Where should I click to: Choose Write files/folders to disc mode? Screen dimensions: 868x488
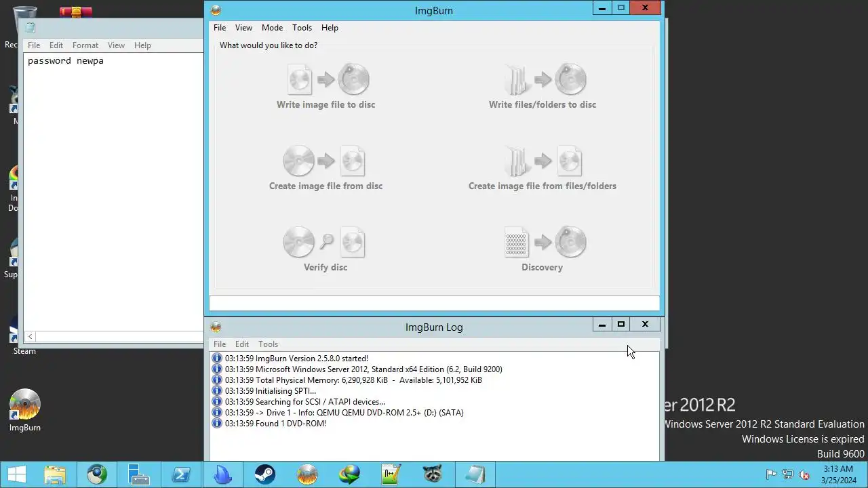542,86
